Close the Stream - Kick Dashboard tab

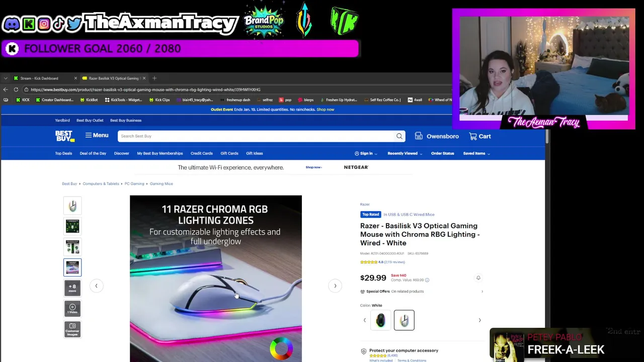click(x=75, y=78)
